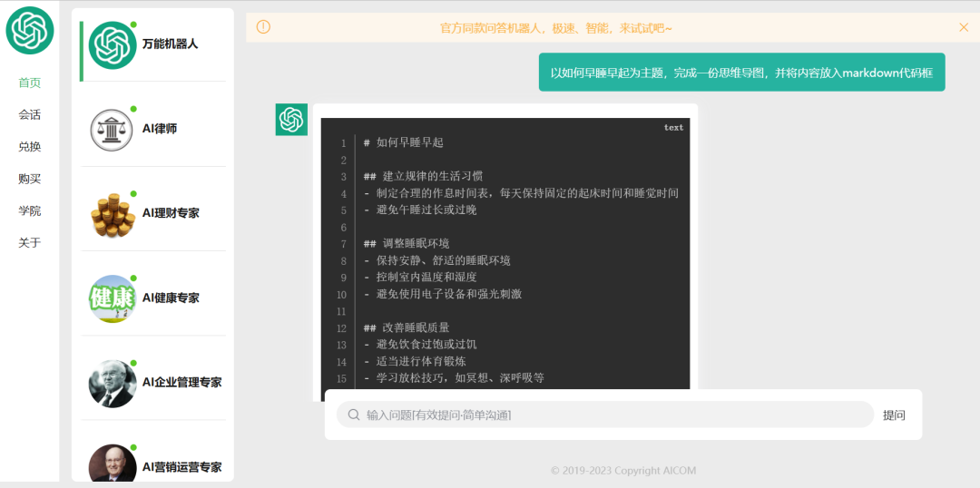Click the green online dot on 万能机器人

[133, 24]
